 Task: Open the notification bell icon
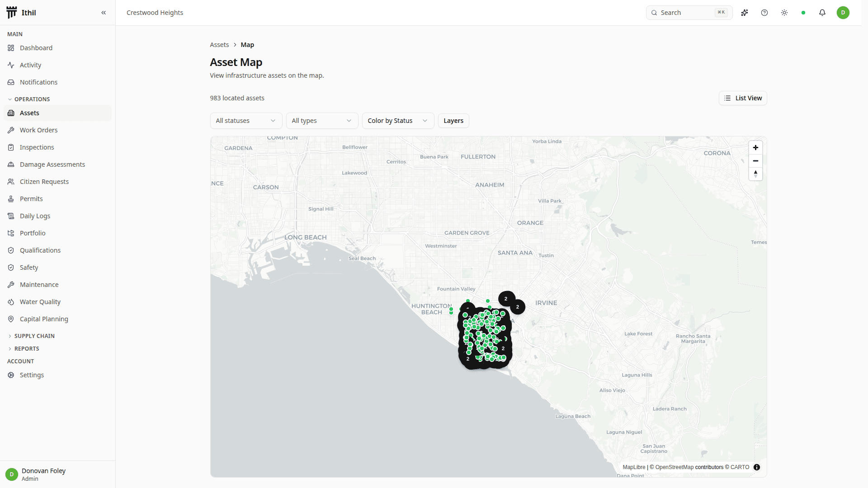822,13
